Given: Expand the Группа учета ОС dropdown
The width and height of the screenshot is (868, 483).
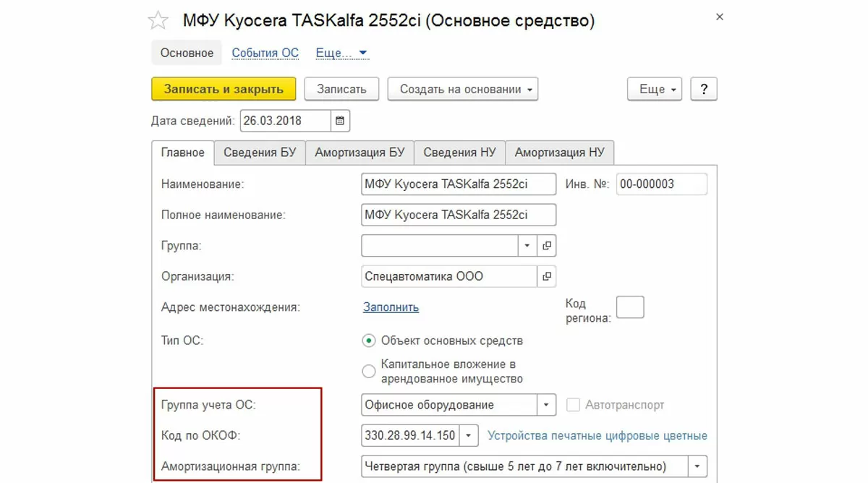Looking at the screenshot, I should point(547,405).
